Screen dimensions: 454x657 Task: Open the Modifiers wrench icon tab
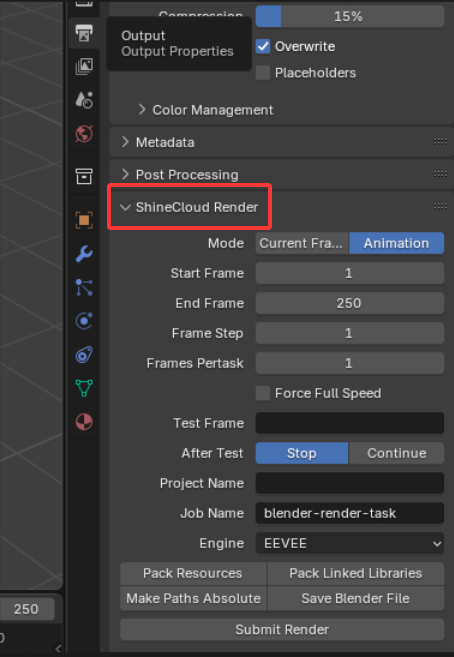click(x=84, y=253)
